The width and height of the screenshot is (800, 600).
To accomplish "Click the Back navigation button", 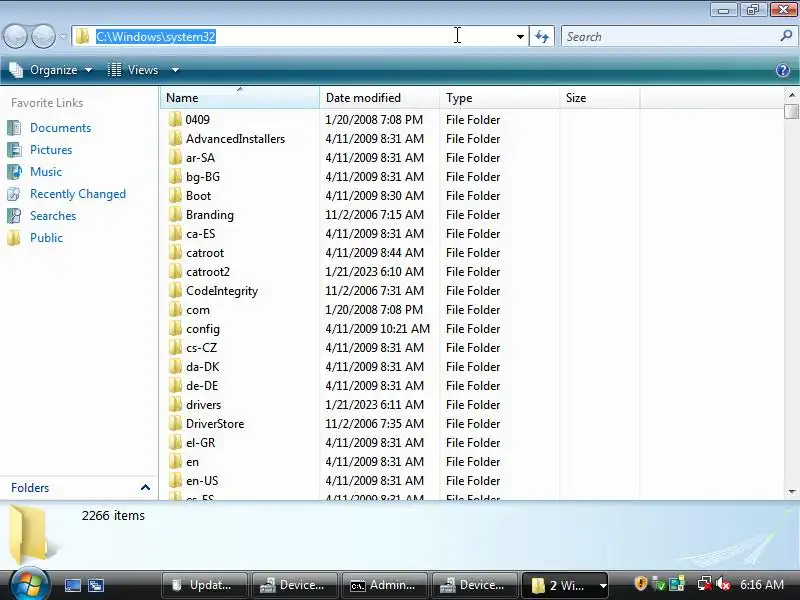I will pyautogui.click(x=15, y=36).
